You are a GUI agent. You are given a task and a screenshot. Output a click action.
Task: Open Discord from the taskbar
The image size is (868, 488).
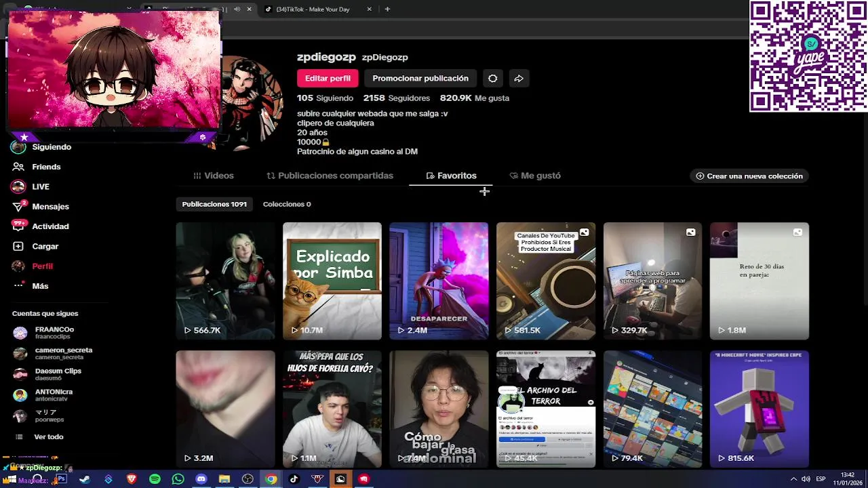pos(201,479)
